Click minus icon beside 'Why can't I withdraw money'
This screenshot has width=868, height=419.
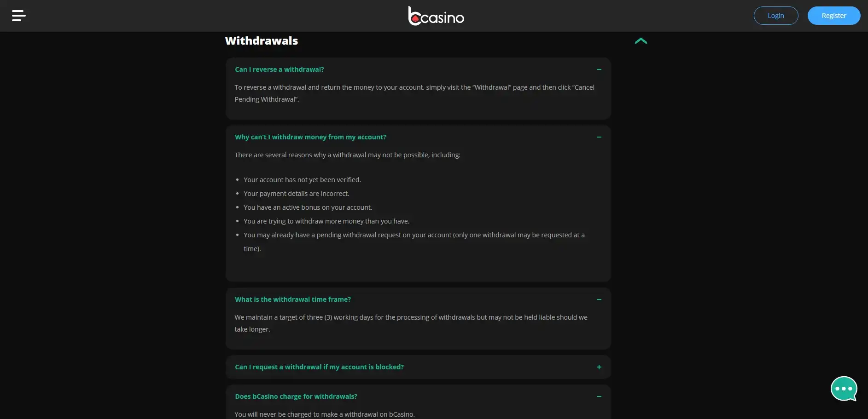point(599,137)
